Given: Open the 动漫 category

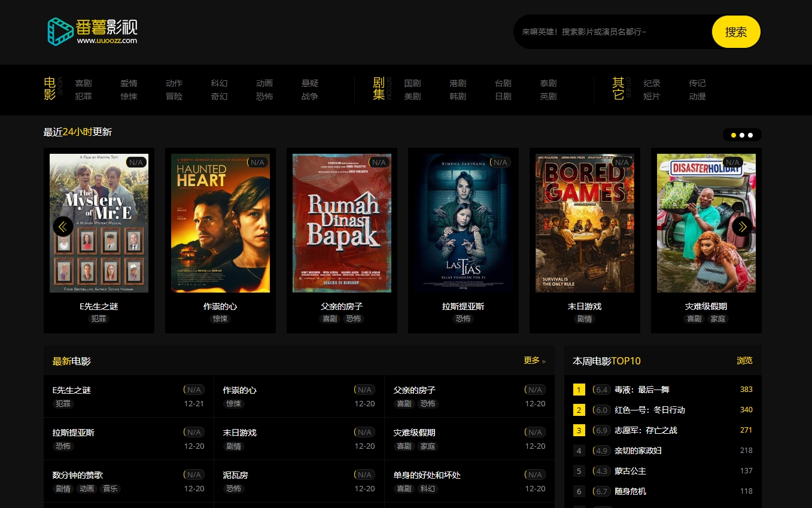Looking at the screenshot, I should (x=697, y=96).
